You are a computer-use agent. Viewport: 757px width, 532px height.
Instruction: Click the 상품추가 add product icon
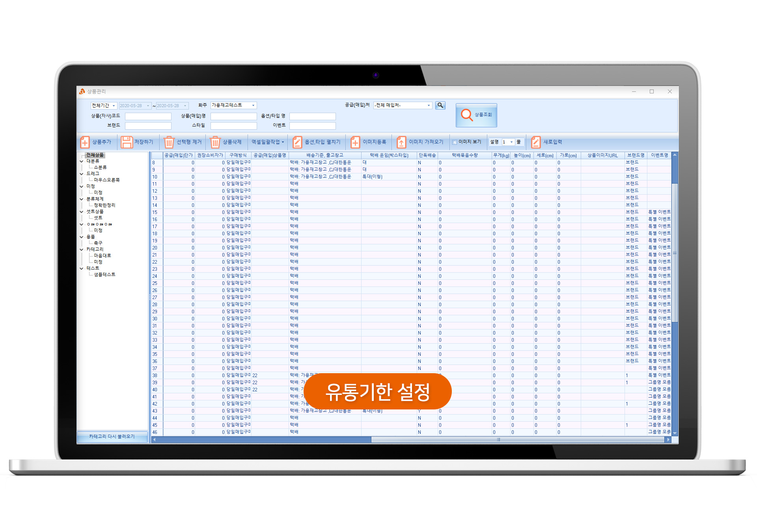pyautogui.click(x=85, y=142)
